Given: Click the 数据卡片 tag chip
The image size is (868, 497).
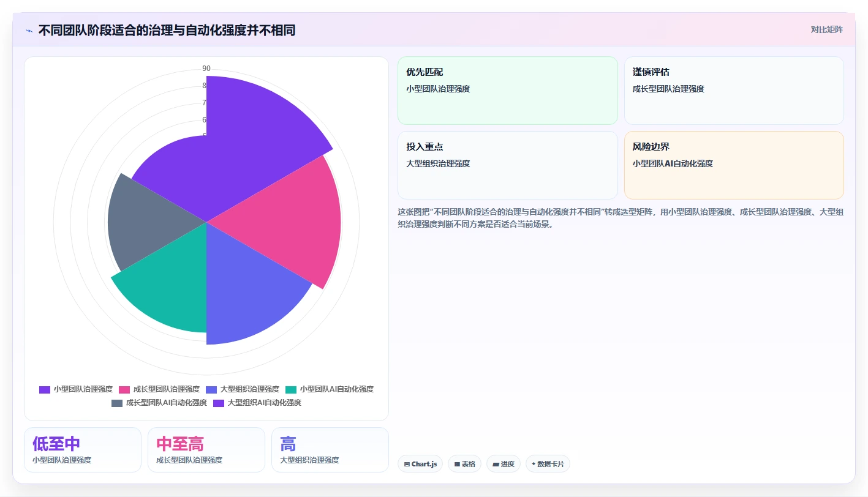Looking at the screenshot, I should pyautogui.click(x=548, y=464).
